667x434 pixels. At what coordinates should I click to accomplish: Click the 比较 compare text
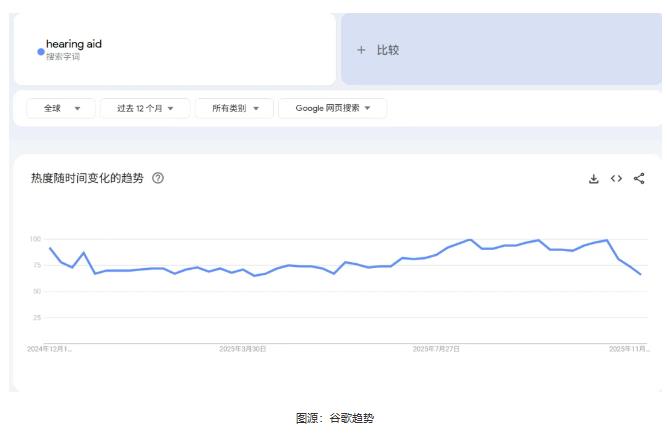pos(388,50)
